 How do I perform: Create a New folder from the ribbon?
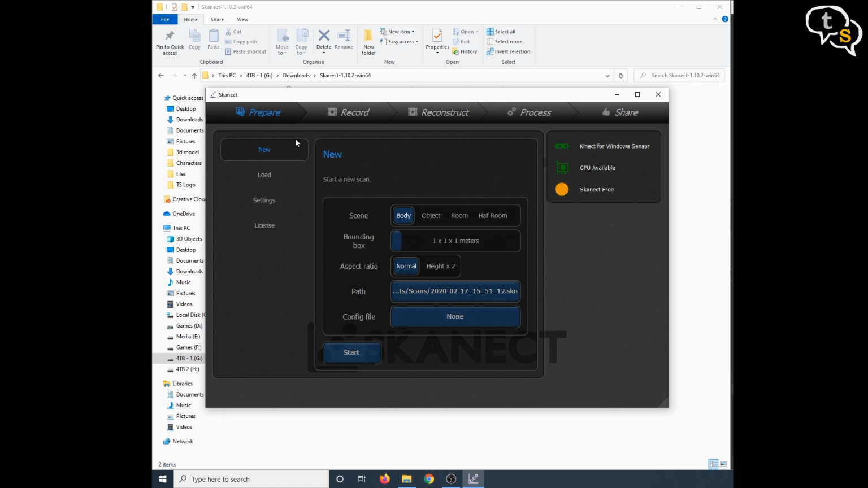coord(368,42)
